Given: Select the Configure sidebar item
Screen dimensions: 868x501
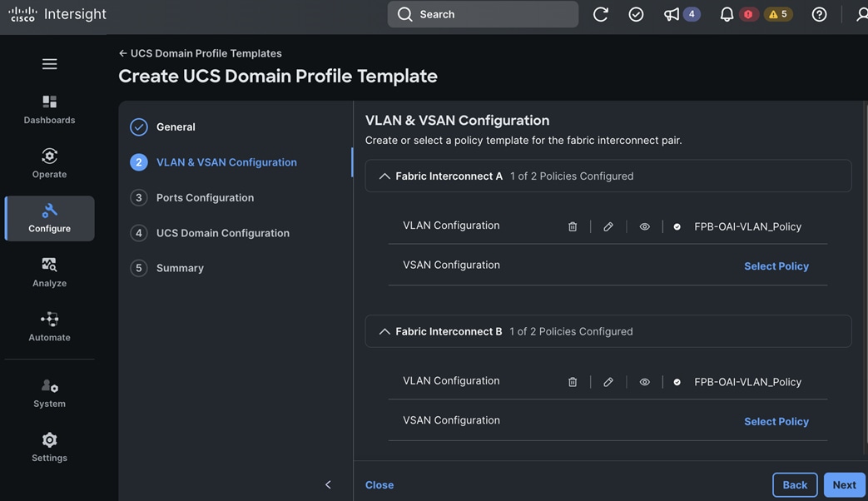Looking at the screenshot, I should coord(49,218).
